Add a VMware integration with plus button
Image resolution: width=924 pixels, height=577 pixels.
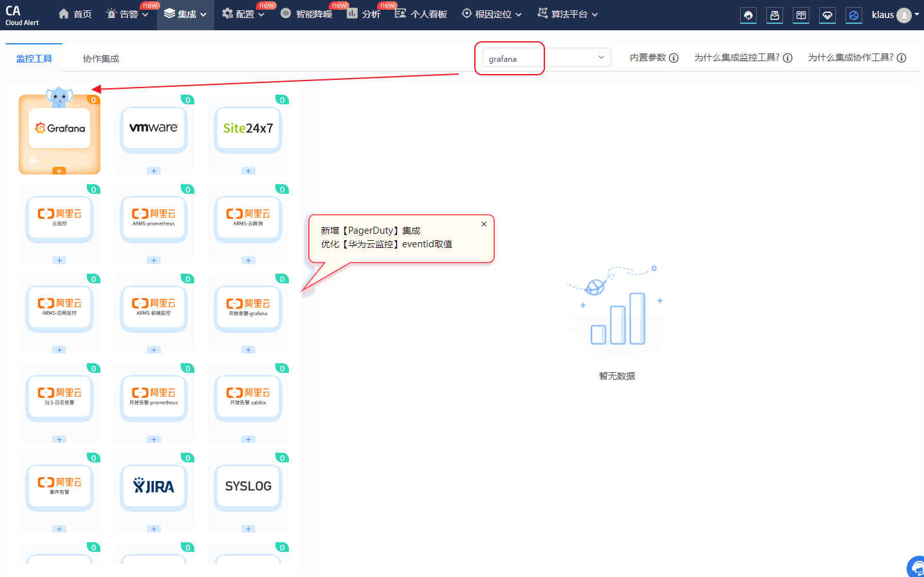click(x=154, y=171)
